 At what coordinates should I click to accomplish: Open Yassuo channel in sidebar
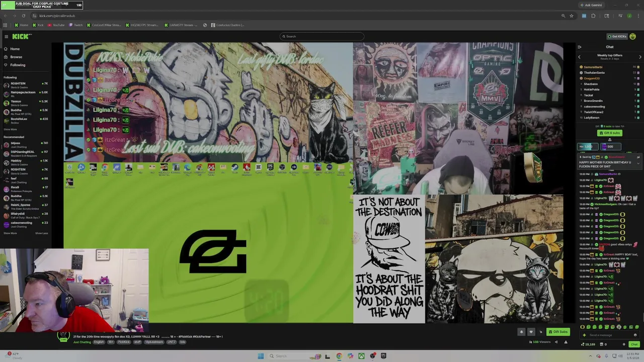tap(25, 103)
